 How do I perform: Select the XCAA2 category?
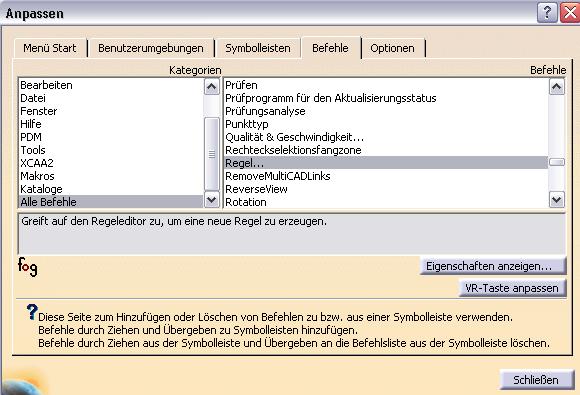[x=111, y=163]
